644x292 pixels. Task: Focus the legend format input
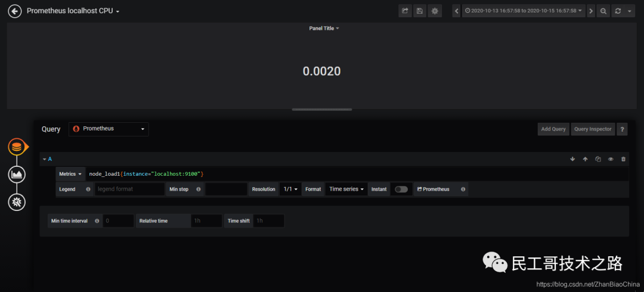[x=130, y=190]
